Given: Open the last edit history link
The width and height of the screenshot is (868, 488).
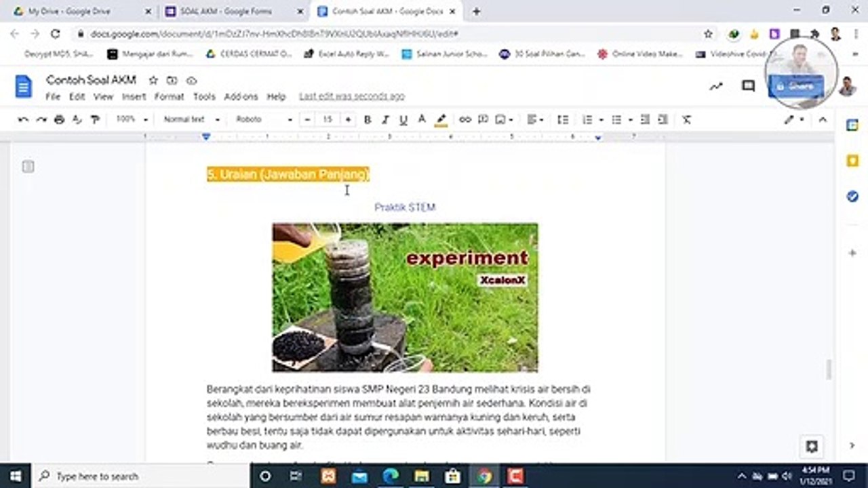Looking at the screenshot, I should click(352, 97).
